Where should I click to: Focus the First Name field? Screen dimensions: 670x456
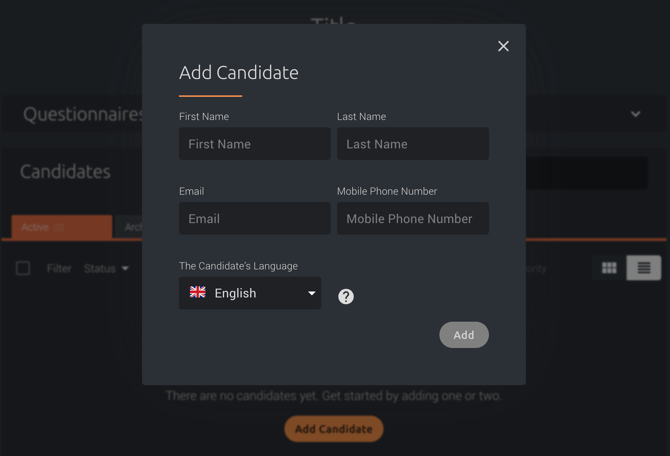[x=255, y=144]
